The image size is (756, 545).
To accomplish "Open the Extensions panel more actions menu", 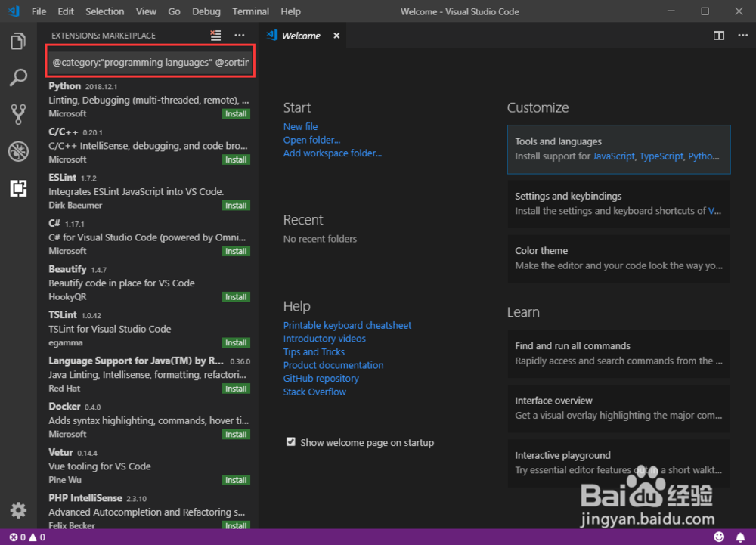I will [239, 36].
